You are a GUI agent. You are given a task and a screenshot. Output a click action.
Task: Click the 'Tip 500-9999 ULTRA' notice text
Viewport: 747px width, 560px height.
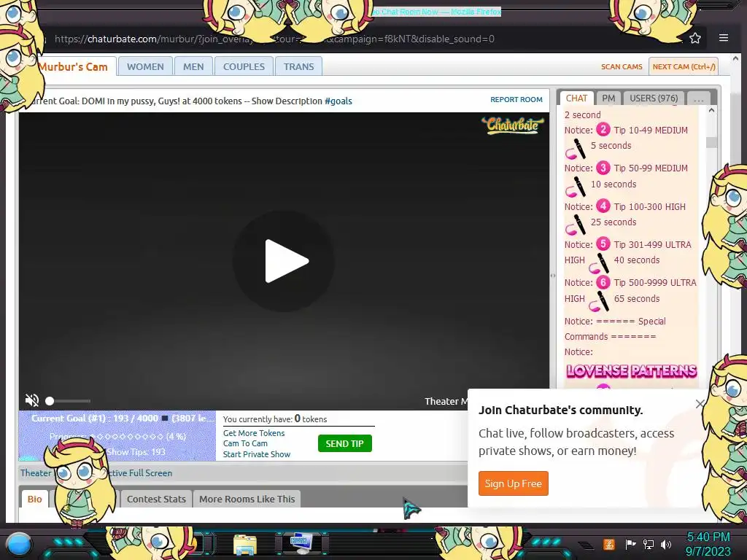(x=655, y=282)
